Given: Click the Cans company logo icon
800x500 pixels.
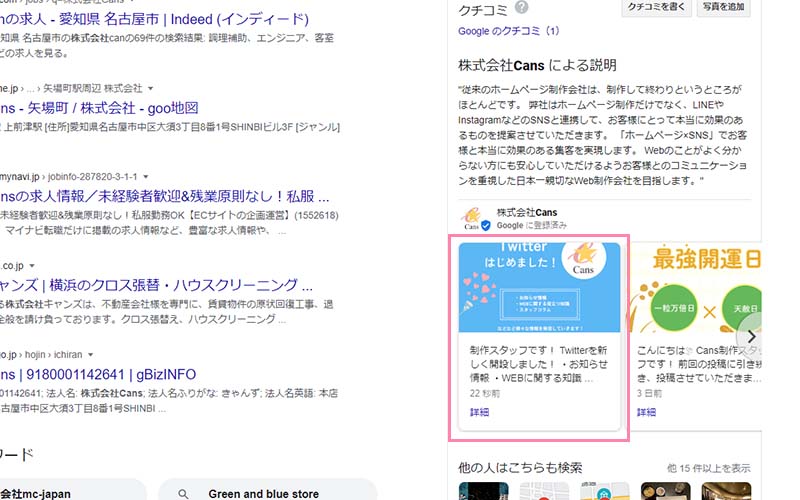Looking at the screenshot, I should point(471,220).
